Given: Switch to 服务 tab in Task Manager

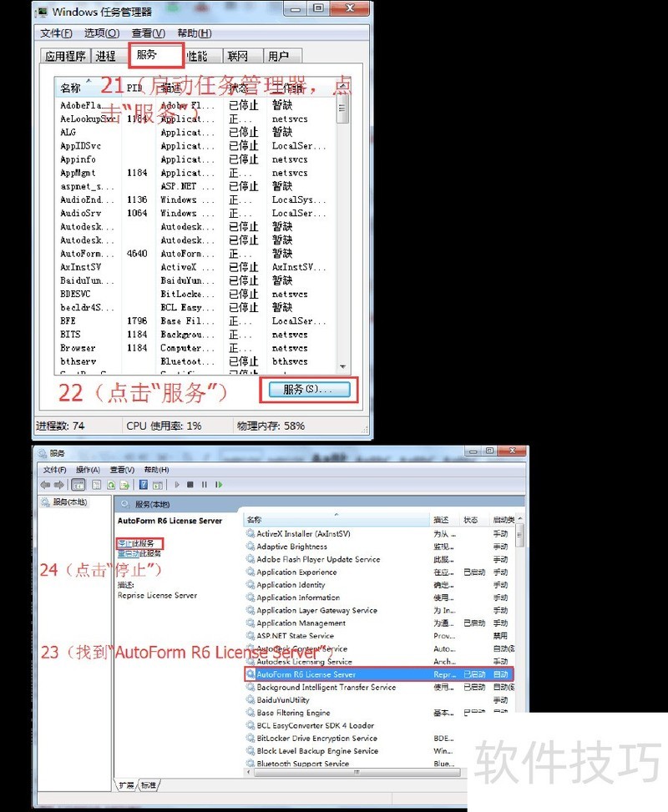Looking at the screenshot, I should 154,55.
